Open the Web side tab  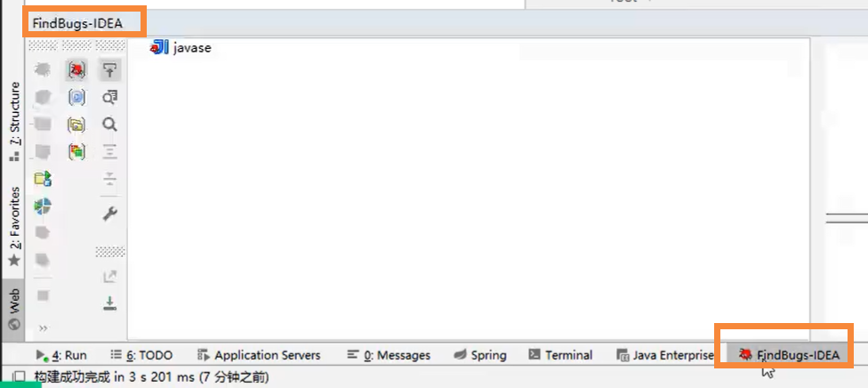pos(15,308)
